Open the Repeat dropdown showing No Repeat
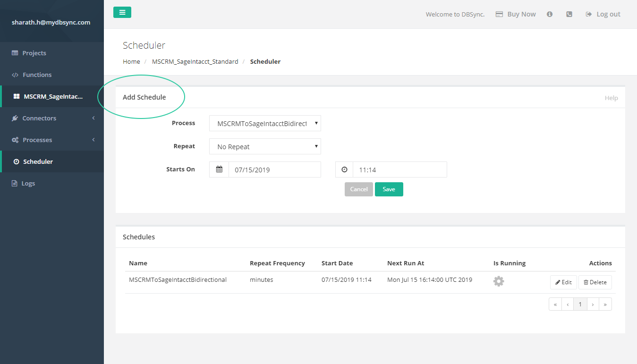 (265, 146)
